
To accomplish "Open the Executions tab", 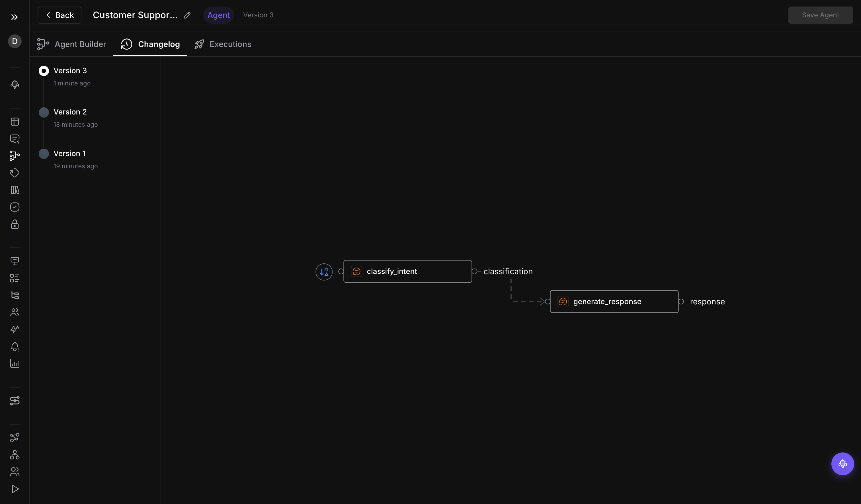I will [223, 44].
